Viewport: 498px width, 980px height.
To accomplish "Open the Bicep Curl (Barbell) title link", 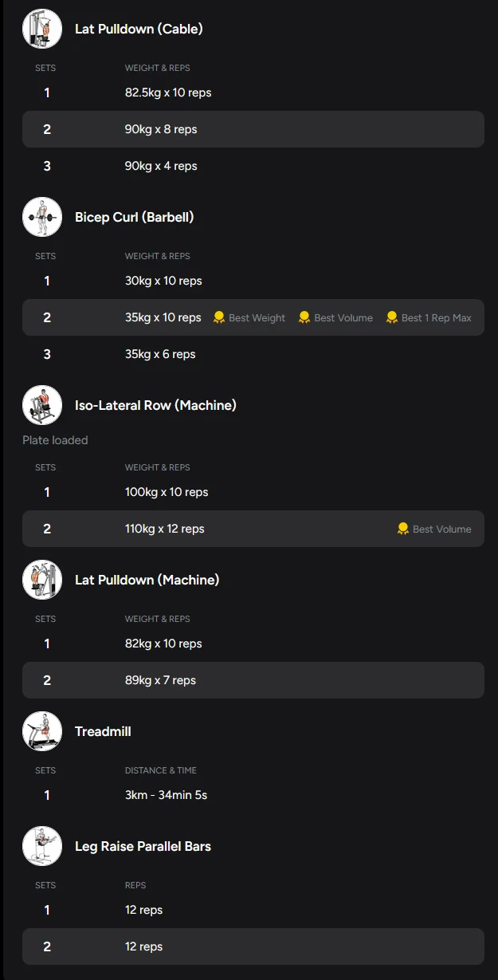I will (x=135, y=217).
